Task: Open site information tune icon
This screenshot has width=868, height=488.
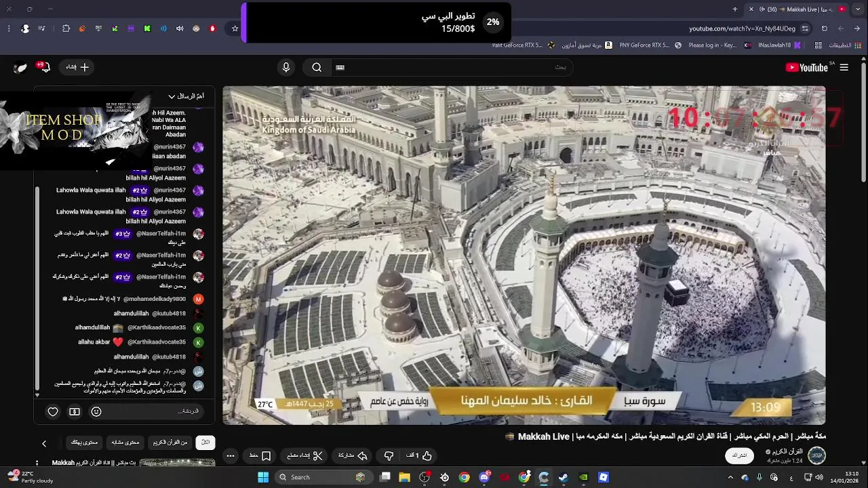Action: click(805, 28)
